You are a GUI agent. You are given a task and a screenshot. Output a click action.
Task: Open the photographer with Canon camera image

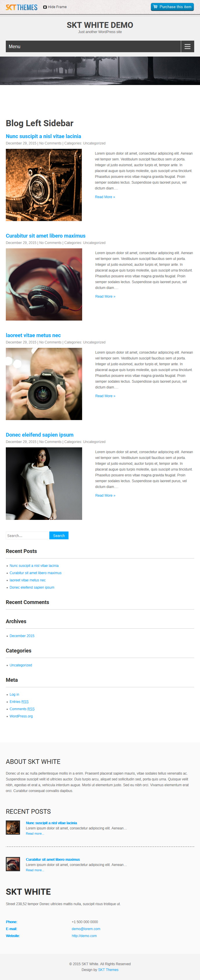(x=44, y=384)
